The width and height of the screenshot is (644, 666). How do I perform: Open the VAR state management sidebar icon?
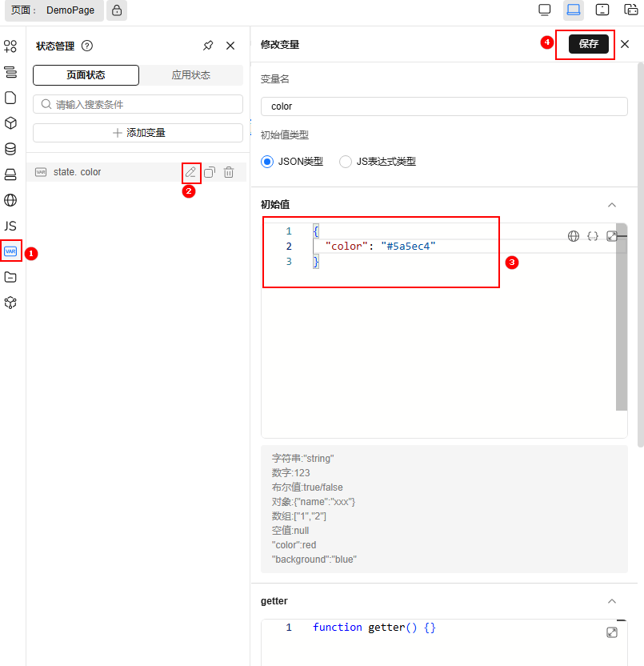click(10, 251)
